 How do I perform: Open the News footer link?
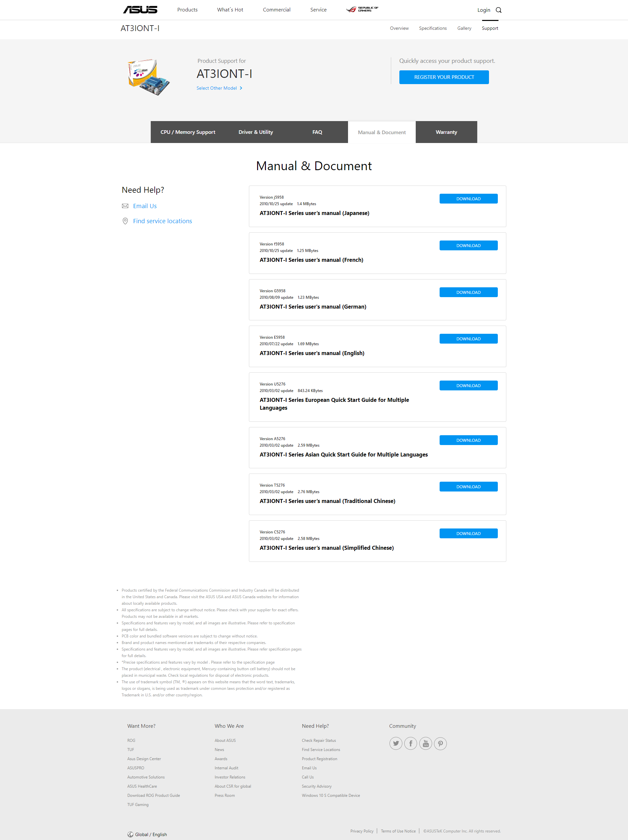point(219,749)
